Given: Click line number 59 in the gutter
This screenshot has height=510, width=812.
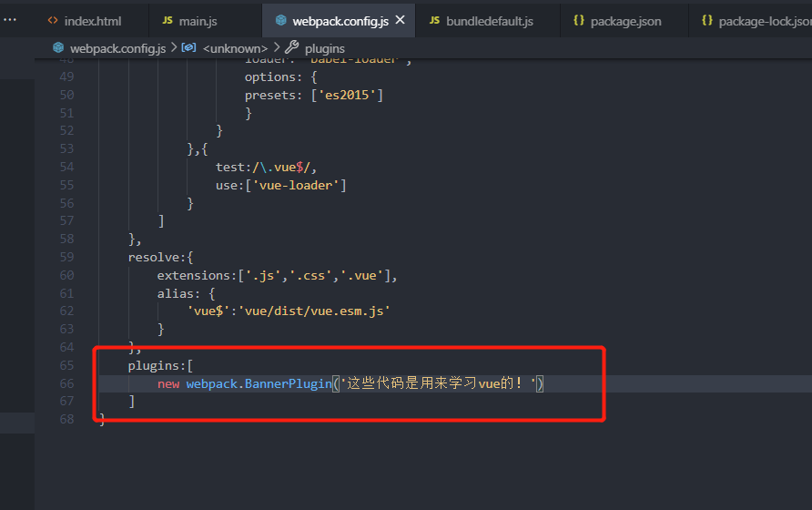Looking at the screenshot, I should point(66,257).
